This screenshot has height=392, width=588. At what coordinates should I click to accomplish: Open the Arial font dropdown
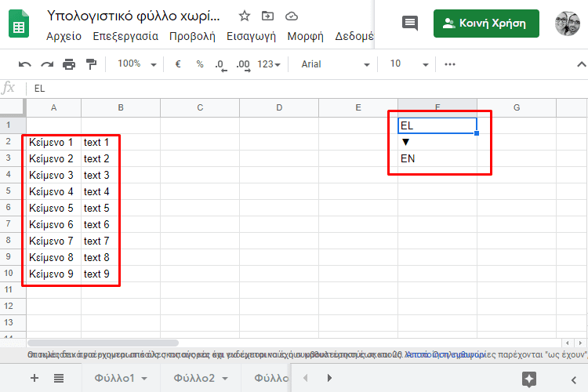click(x=335, y=64)
